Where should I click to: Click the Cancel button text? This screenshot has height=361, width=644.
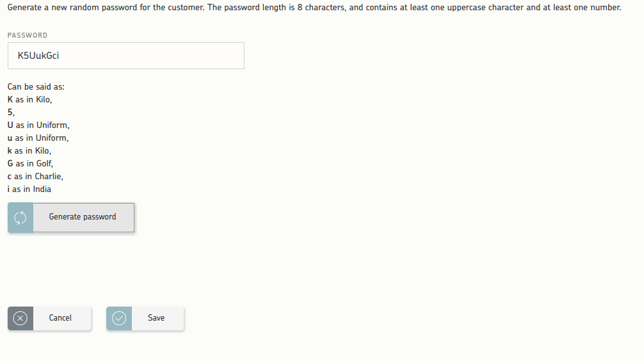[60, 318]
